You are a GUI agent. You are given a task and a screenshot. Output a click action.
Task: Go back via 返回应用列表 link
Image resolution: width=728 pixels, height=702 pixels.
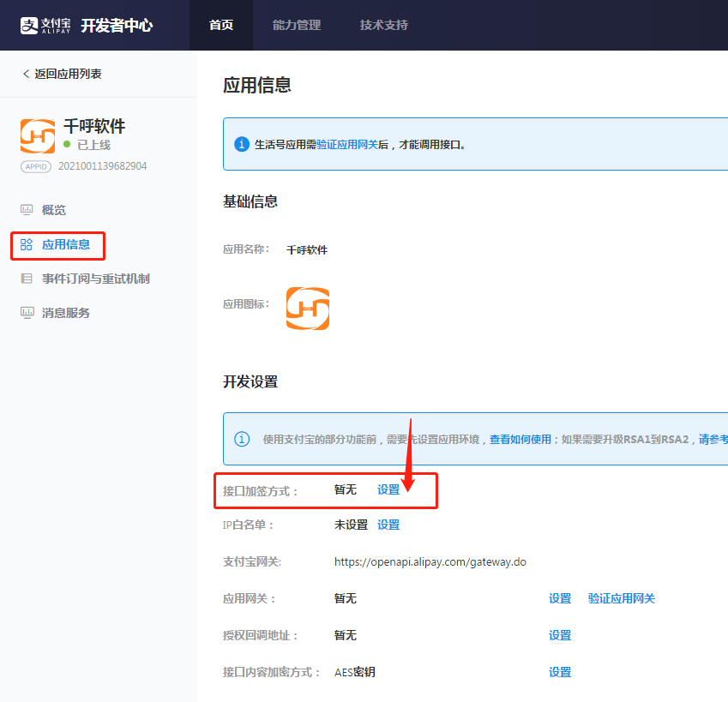click(x=68, y=74)
